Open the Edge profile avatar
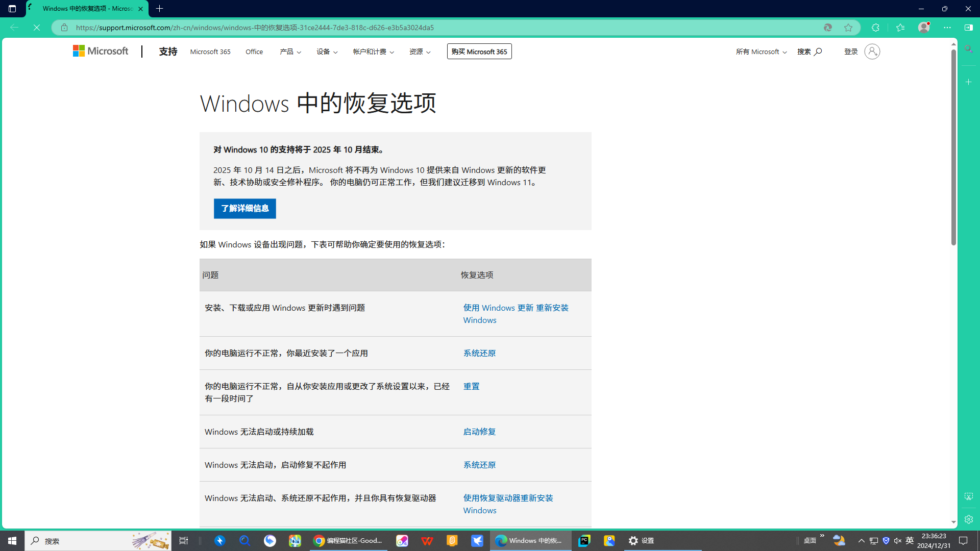 pyautogui.click(x=924, y=28)
